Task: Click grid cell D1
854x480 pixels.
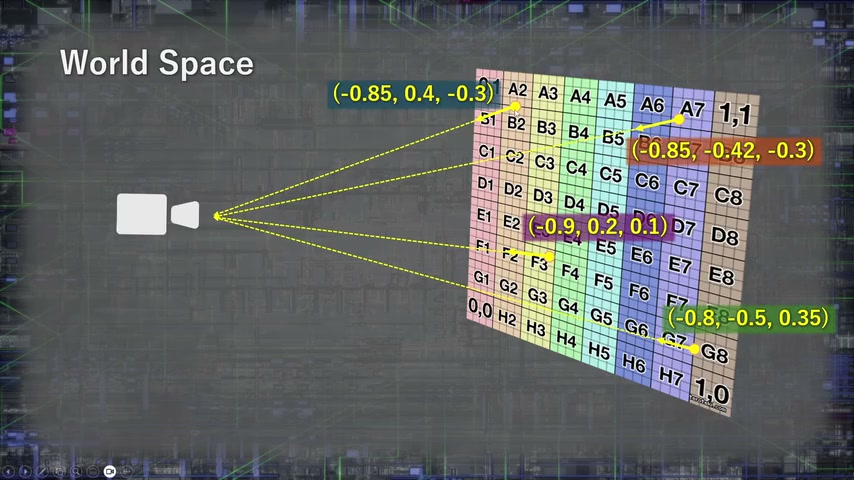Action: point(485,183)
